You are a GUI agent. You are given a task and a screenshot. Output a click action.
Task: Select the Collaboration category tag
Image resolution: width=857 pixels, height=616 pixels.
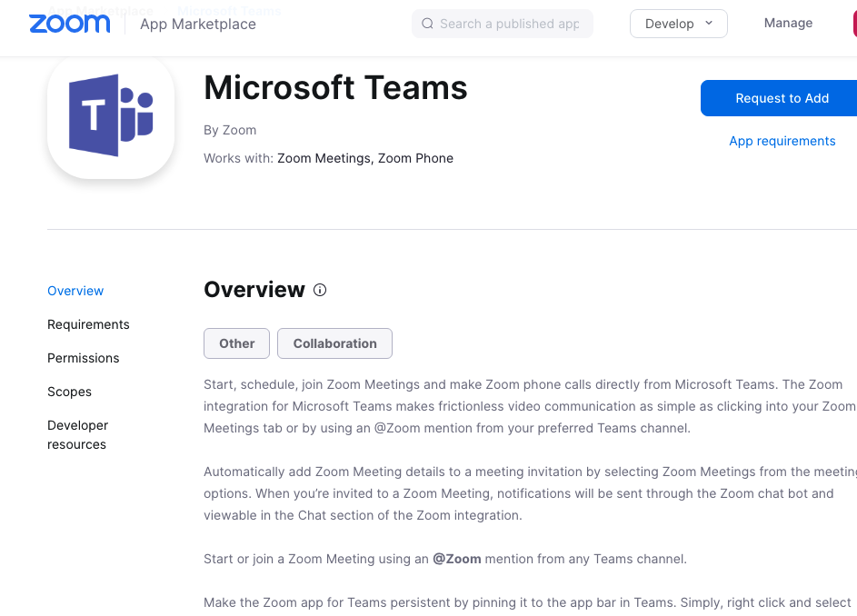(334, 343)
